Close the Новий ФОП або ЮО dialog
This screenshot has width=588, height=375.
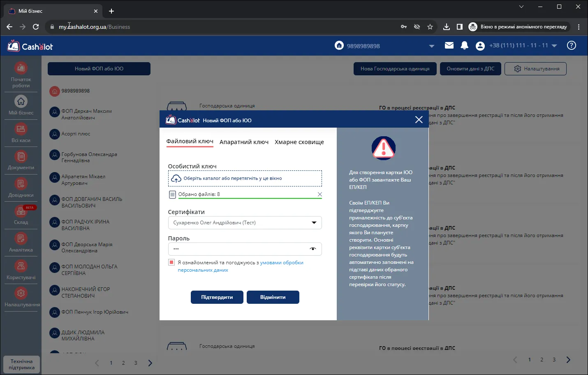419,120
